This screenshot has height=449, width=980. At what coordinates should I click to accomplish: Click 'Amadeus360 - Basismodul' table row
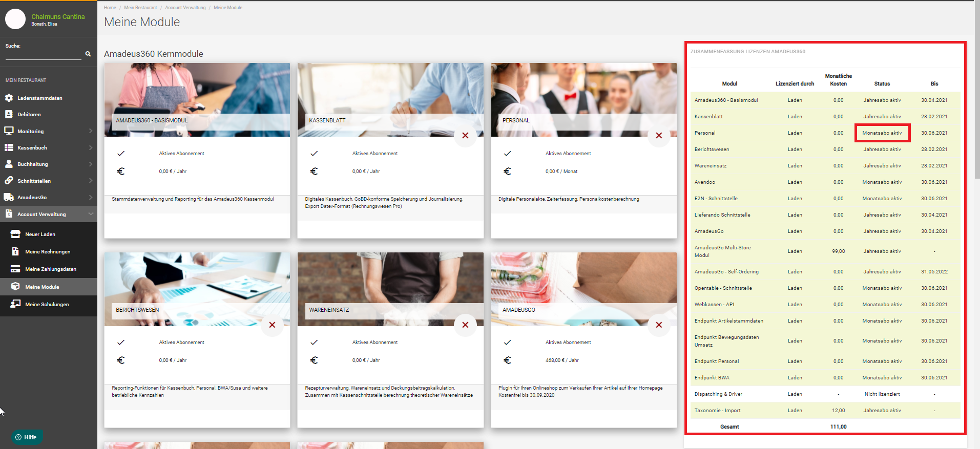point(825,100)
